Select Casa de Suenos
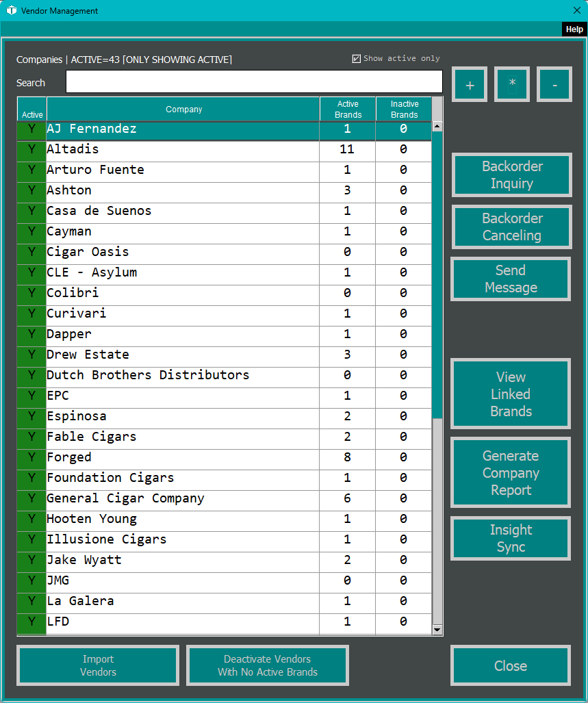Viewport: 588px width, 703px height. [224, 213]
